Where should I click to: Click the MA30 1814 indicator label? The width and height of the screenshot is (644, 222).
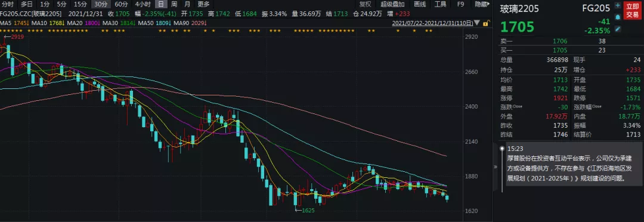119,23
